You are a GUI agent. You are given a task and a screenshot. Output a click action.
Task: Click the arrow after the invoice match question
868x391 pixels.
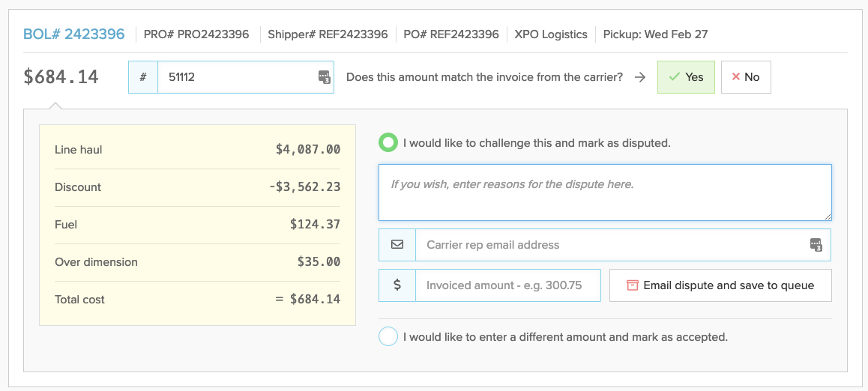(x=640, y=77)
